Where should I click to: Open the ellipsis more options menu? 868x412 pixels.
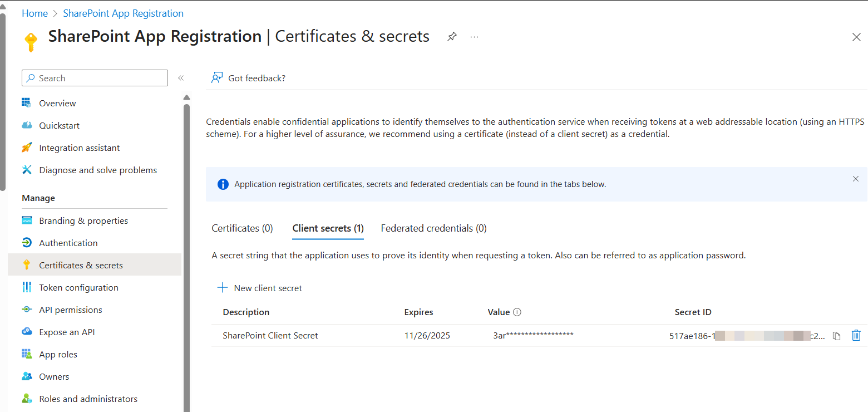(474, 37)
